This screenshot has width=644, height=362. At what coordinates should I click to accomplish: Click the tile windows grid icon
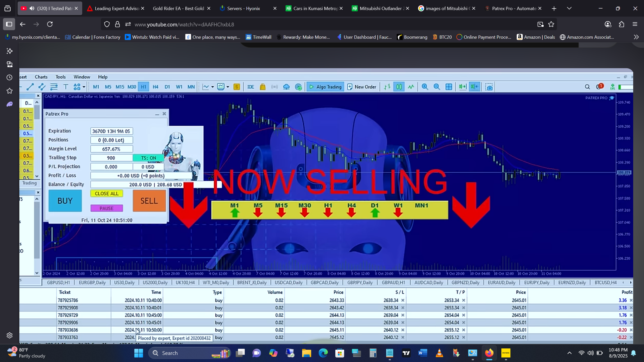pos(449,87)
